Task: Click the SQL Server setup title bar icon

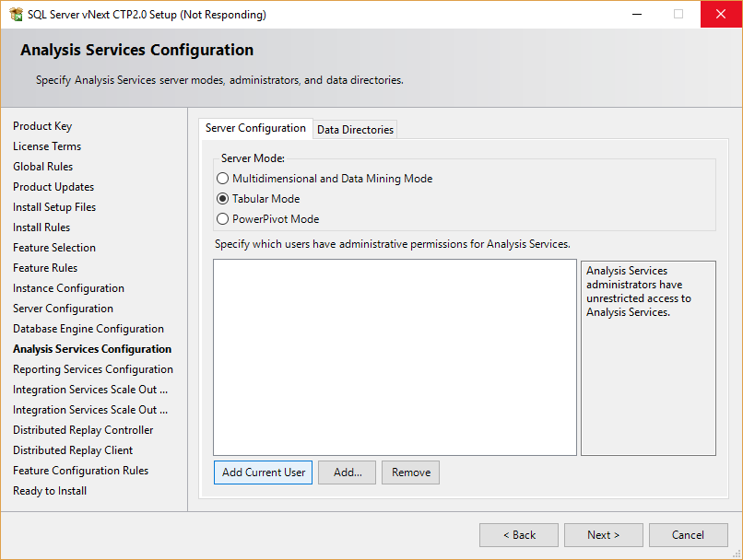Action: coord(16,14)
